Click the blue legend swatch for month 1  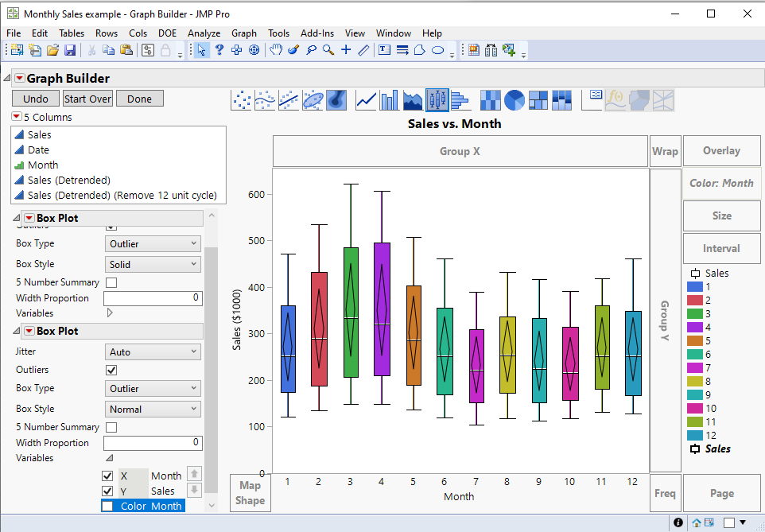click(x=694, y=286)
